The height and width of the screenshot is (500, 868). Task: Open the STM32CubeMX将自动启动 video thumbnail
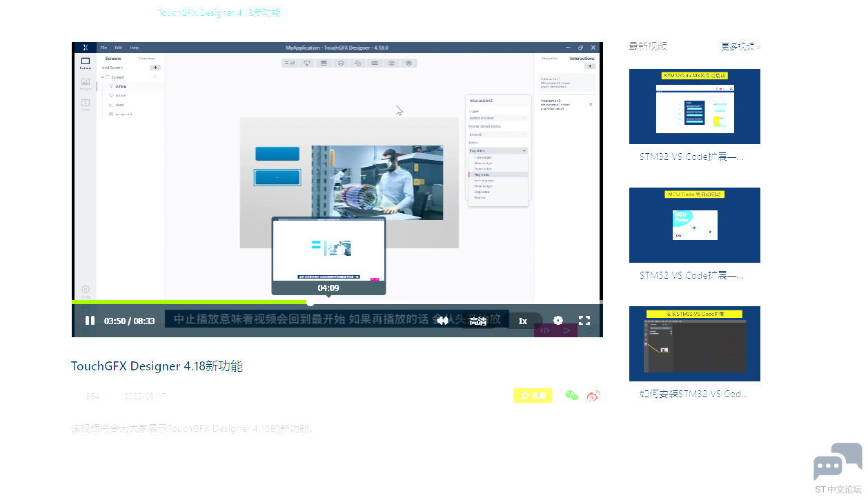coord(695,106)
